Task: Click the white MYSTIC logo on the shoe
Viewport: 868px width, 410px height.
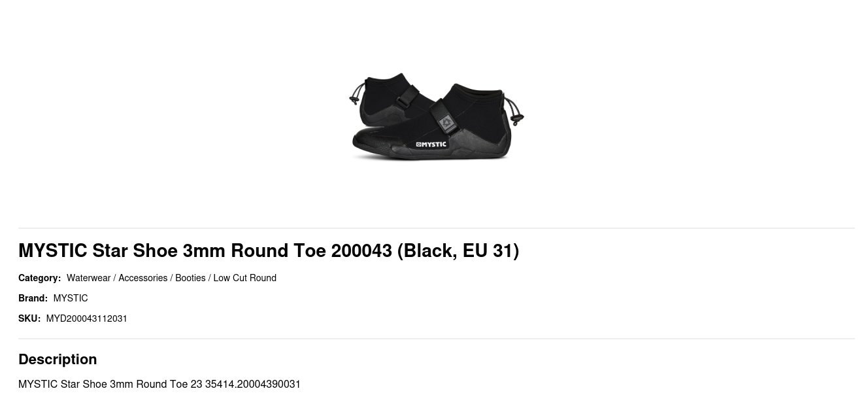Action: (x=431, y=144)
